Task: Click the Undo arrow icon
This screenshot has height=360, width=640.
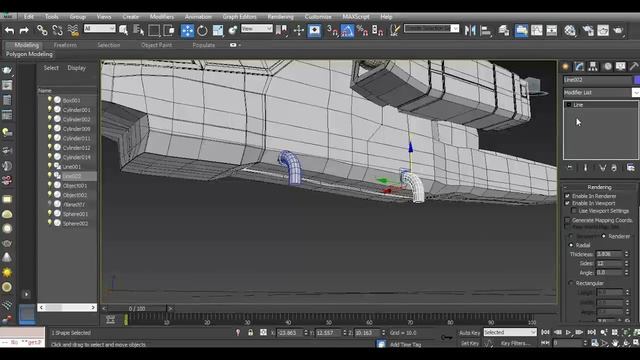Action: [9, 30]
